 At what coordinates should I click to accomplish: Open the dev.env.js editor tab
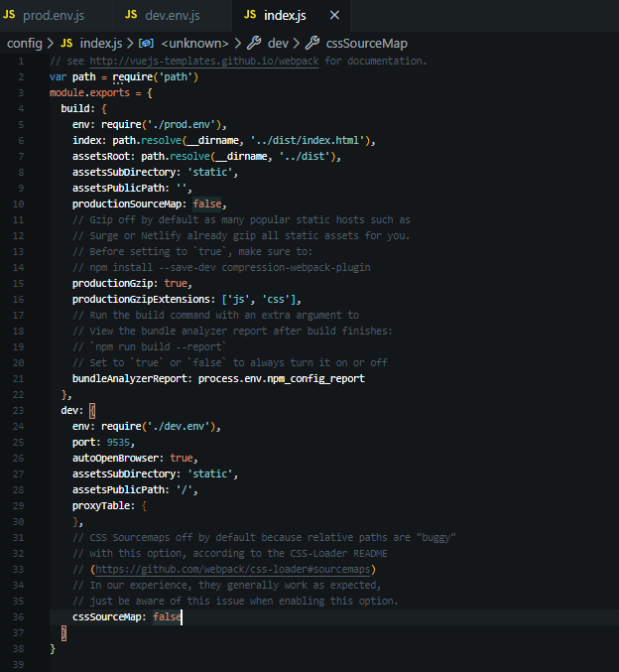point(175,15)
